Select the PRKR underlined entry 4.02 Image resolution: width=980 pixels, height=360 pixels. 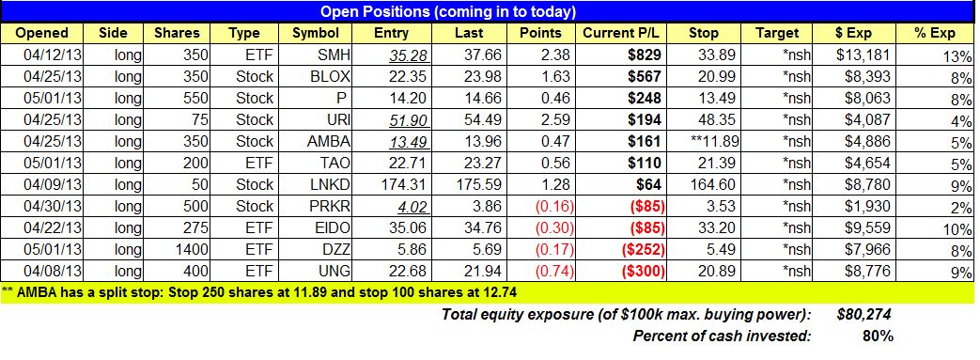[x=415, y=206]
